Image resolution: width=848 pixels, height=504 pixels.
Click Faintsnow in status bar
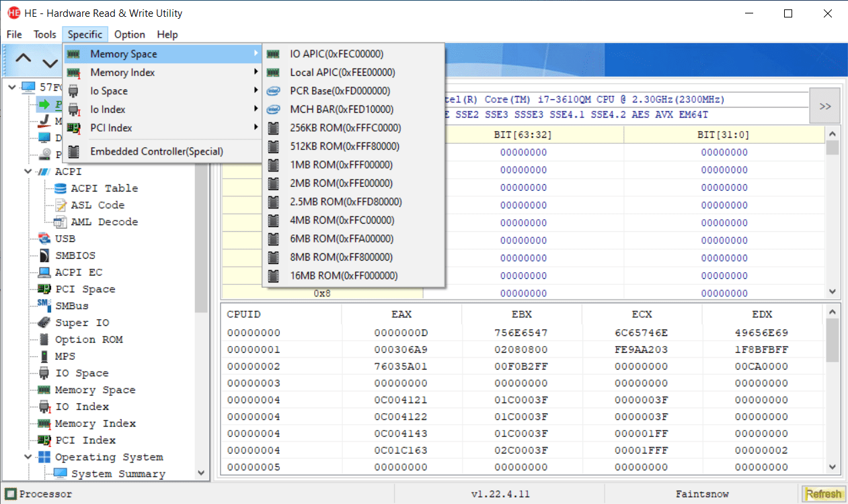pos(702,494)
